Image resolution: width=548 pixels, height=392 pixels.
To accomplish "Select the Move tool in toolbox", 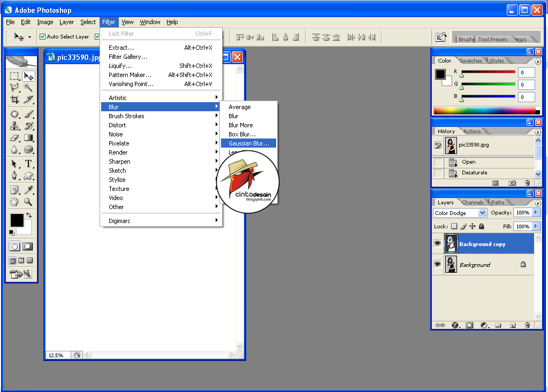I will 28,76.
